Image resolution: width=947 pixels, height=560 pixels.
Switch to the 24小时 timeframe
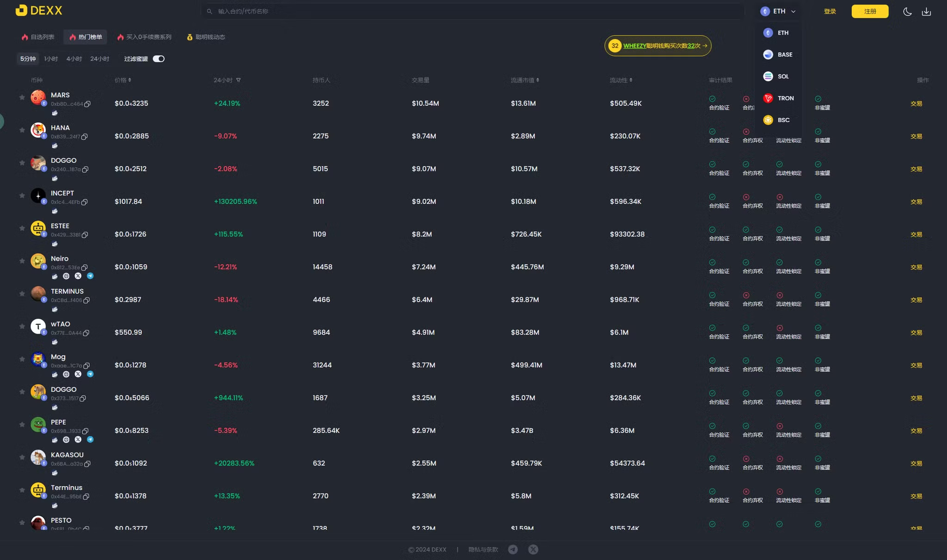coord(99,59)
